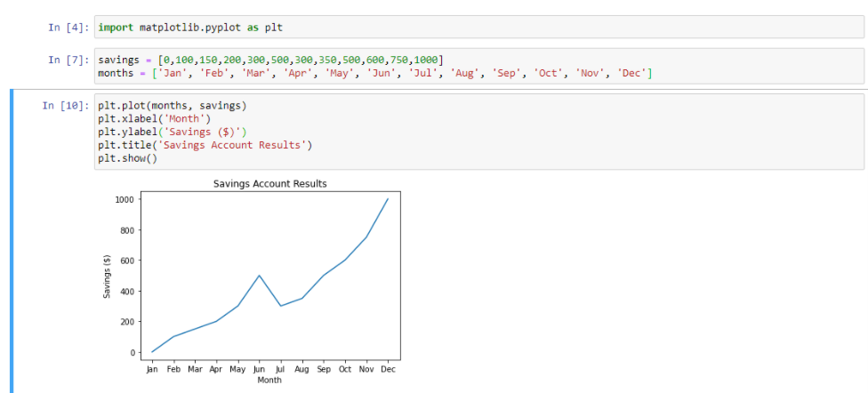Click the 800 y-axis tick label
This screenshot has width=868, height=393.
coord(129,229)
